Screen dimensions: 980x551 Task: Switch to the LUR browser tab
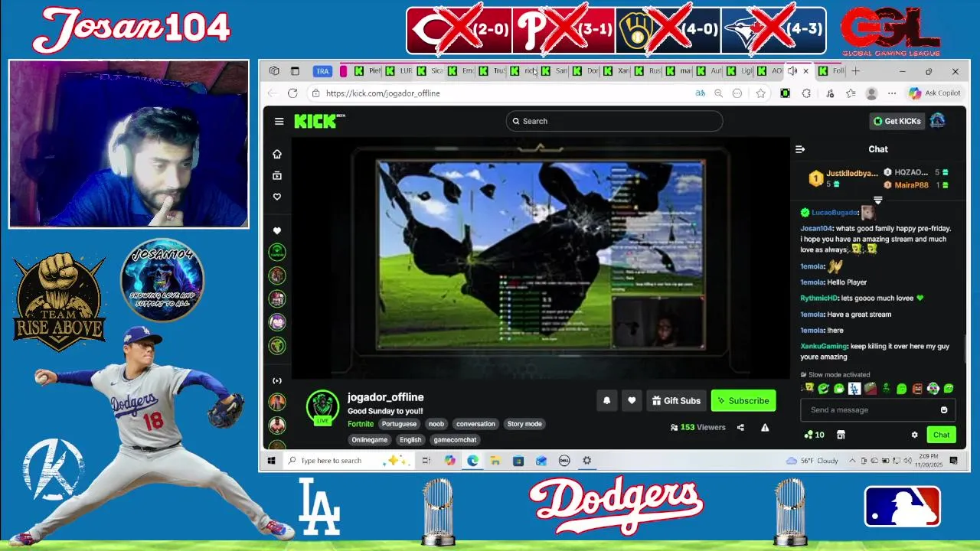399,71
